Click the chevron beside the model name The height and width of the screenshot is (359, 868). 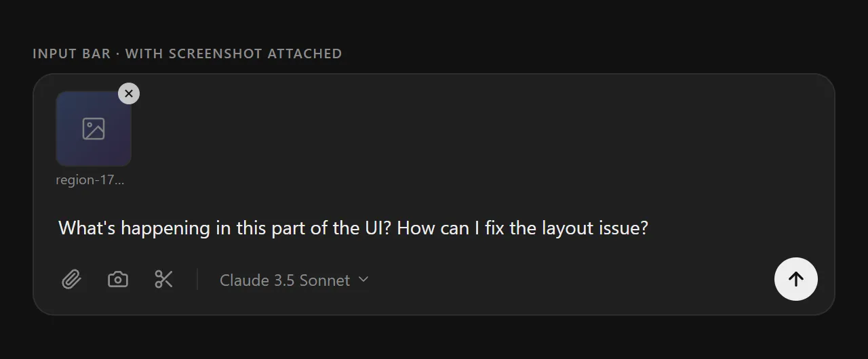pyautogui.click(x=363, y=279)
